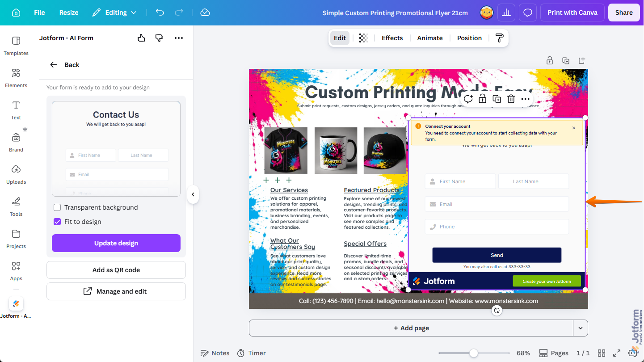Screen dimensions: 644x362
Task: Open Timer at the bottom bar
Action: pos(251,353)
